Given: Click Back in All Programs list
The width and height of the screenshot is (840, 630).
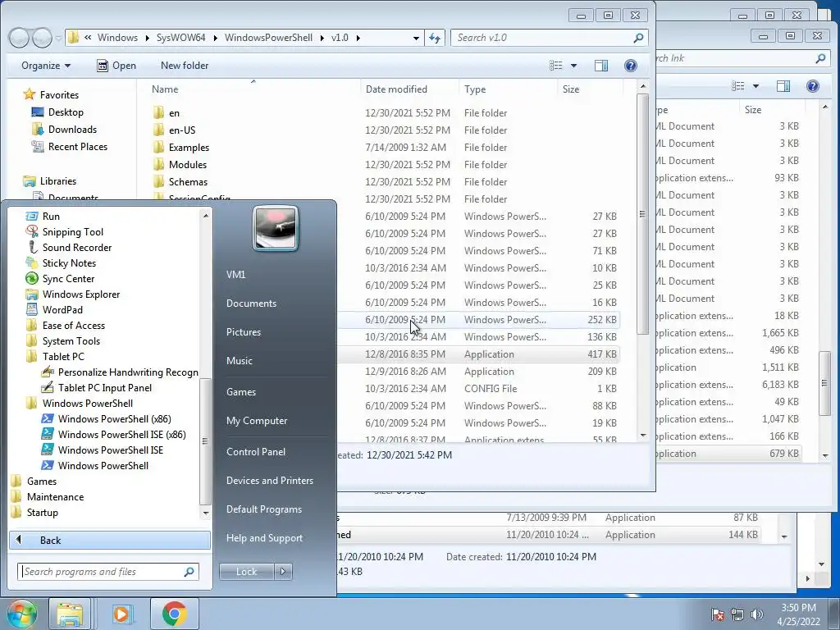Looking at the screenshot, I should pos(110,540).
